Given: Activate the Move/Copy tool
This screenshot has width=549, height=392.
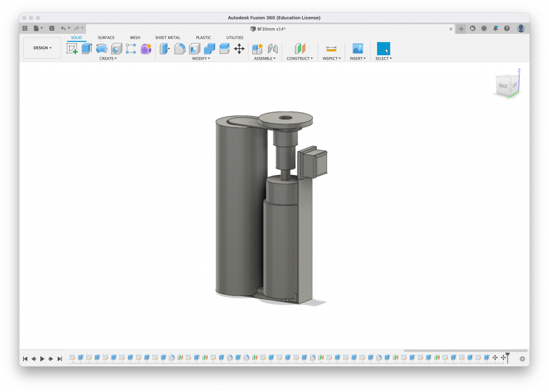Looking at the screenshot, I should pos(239,48).
